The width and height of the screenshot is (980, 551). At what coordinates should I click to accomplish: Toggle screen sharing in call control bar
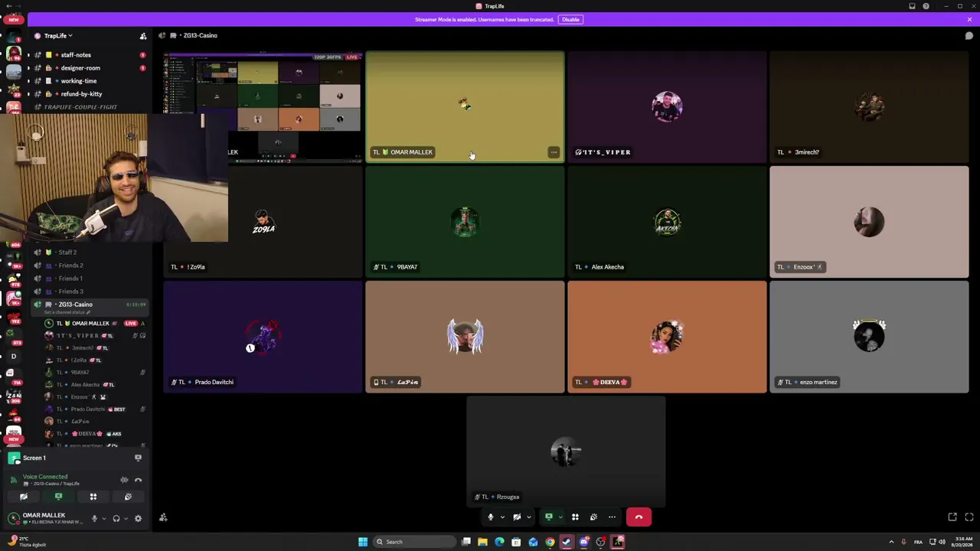pyautogui.click(x=549, y=517)
